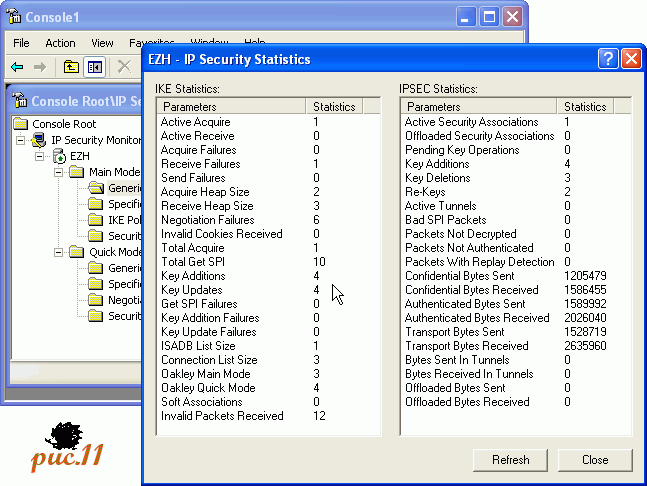Open the Action menu
This screenshot has width=647, height=486.
pos(60,43)
